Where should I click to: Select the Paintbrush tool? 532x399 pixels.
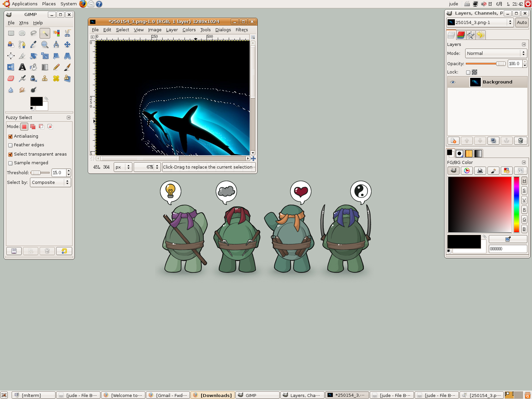[x=67, y=67]
